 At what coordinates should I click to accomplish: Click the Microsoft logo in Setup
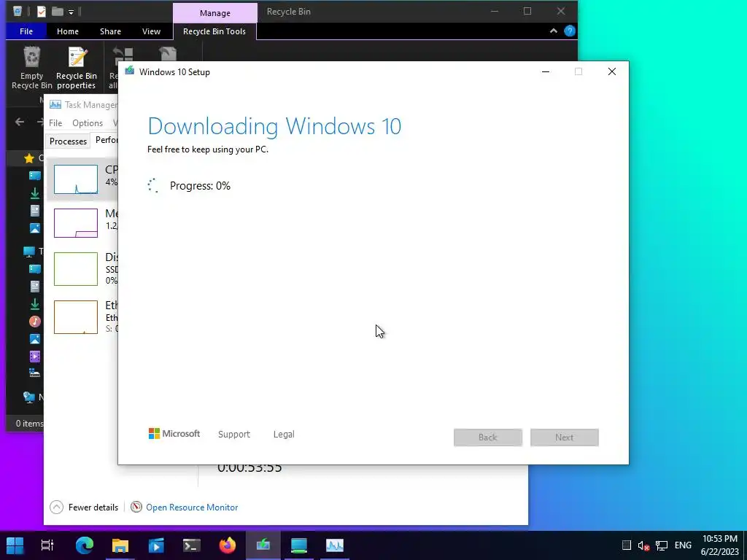[x=174, y=434]
